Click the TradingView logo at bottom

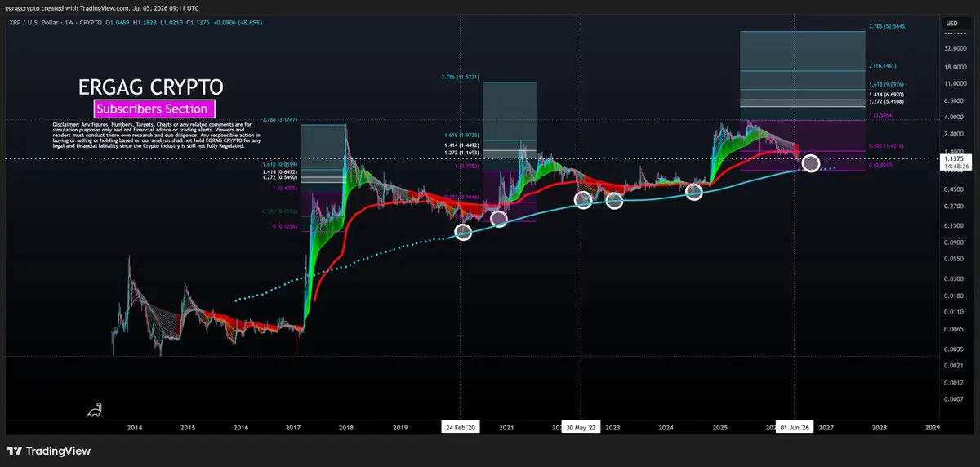click(x=48, y=451)
